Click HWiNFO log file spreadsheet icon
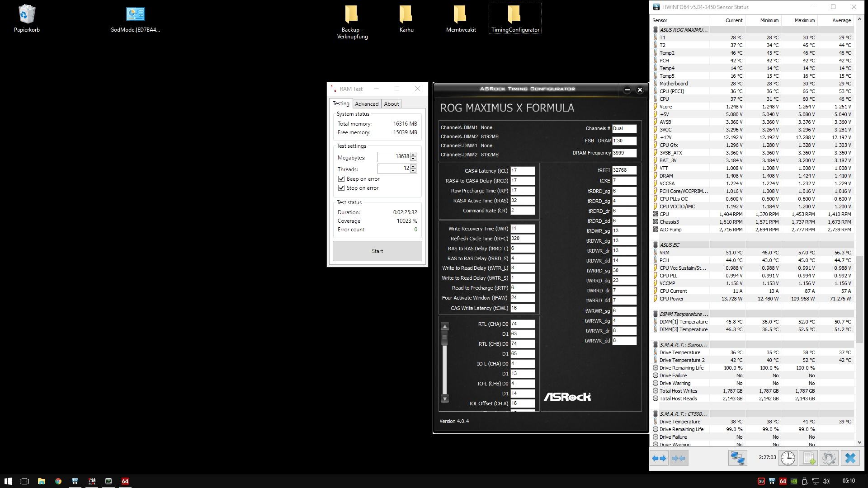This screenshot has height=488, width=868. click(x=809, y=458)
